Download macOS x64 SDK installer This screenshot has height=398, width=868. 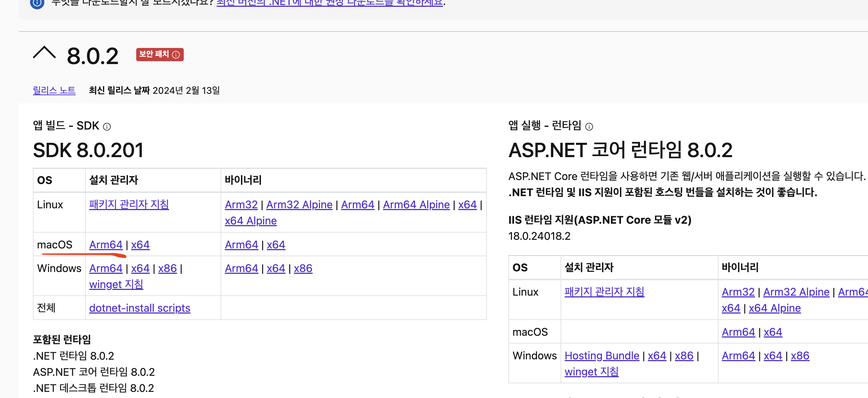click(x=140, y=245)
